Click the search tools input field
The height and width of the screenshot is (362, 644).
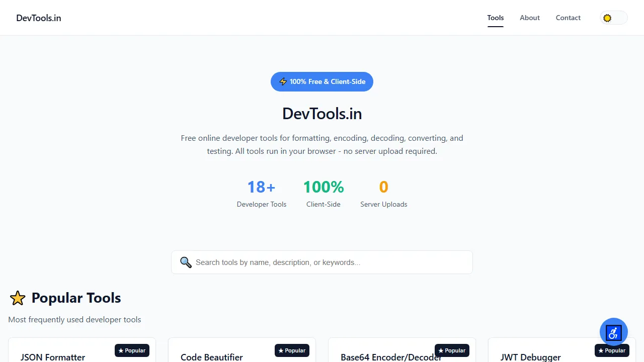click(322, 262)
